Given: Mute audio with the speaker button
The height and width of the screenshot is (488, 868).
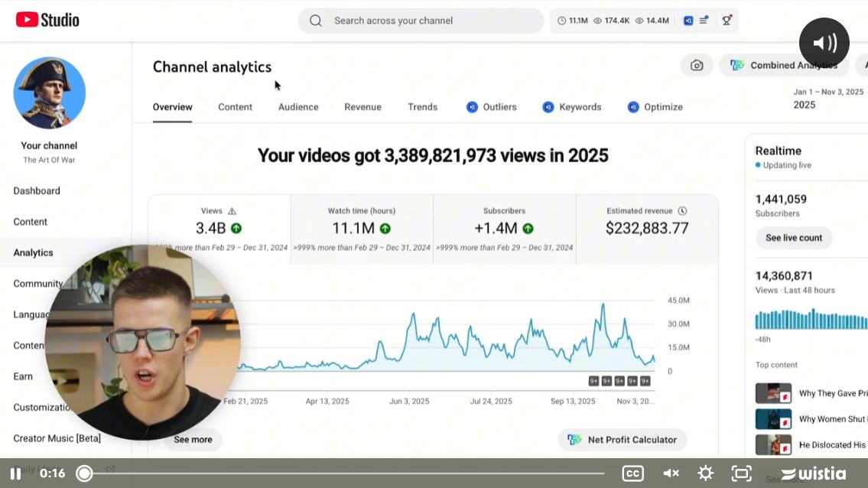Looking at the screenshot, I should (824, 43).
